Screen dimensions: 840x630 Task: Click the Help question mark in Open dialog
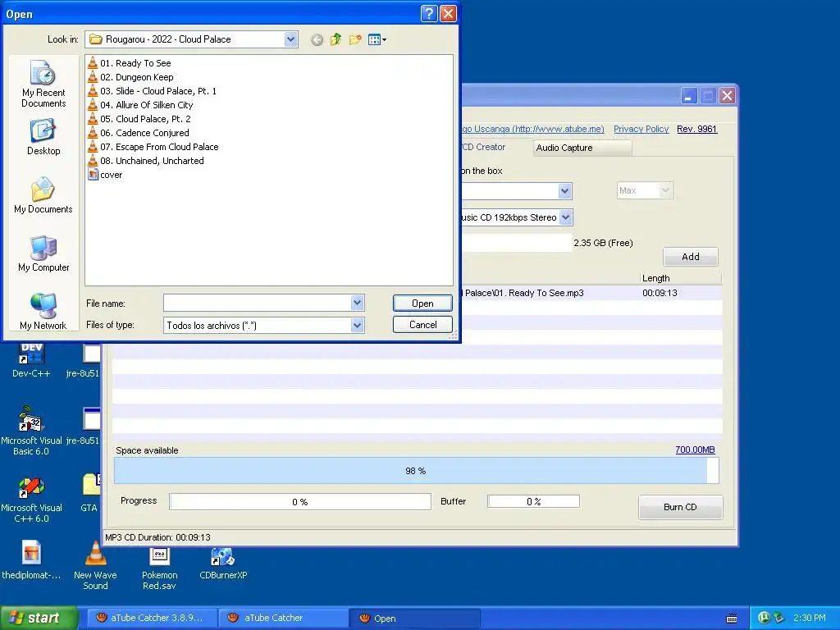click(429, 13)
